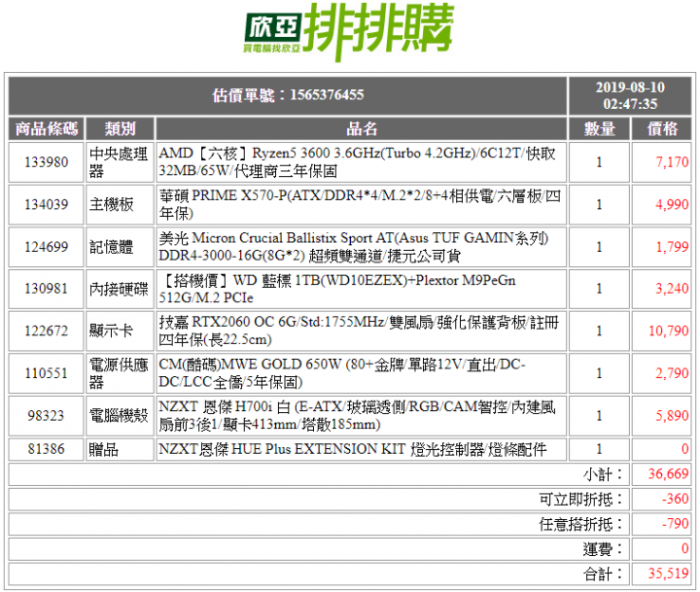Click the date 2019-08-10 02:47:35
This screenshot has height=592, width=700.
pos(630,95)
